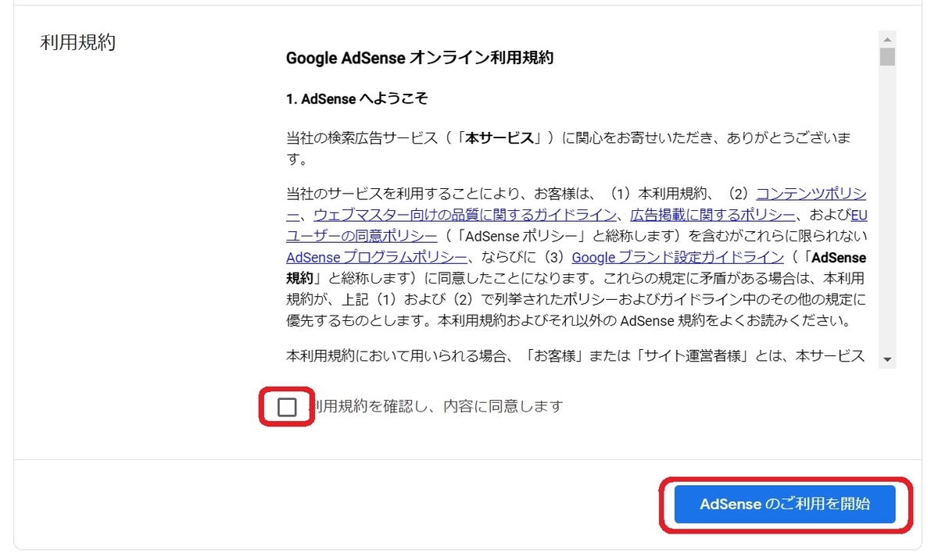Click the terms scrollbar up arrow
This screenshot has width=938, height=560.
click(886, 39)
